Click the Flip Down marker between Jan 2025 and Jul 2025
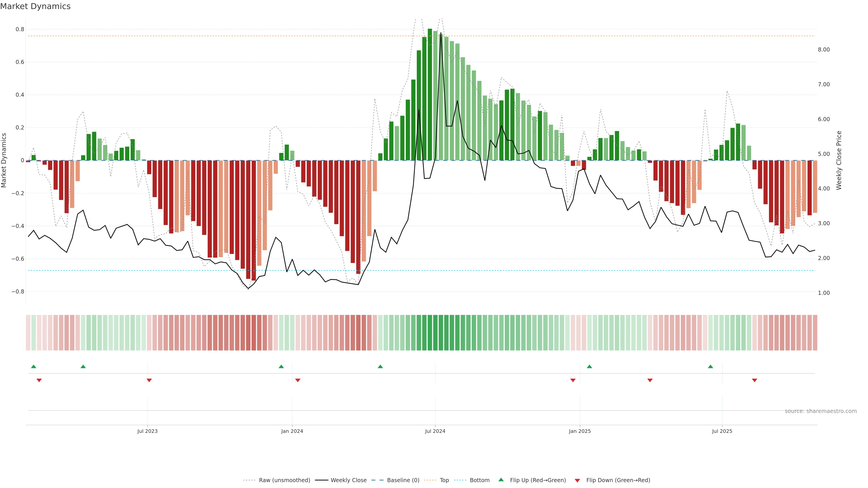Viewport: 868px width, 488px height. [x=650, y=380]
